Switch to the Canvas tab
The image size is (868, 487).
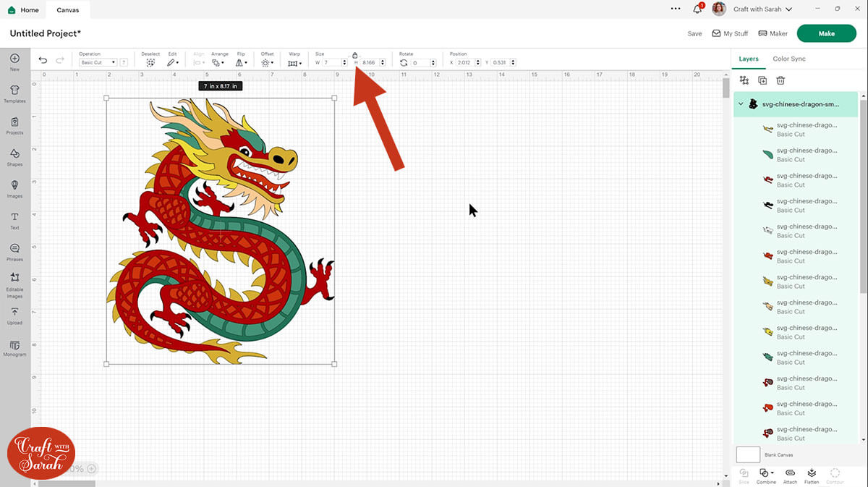[x=68, y=10]
